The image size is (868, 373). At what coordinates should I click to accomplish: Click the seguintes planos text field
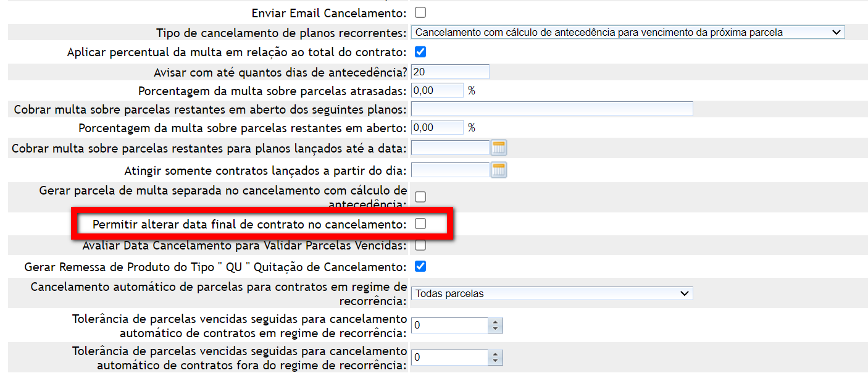551,109
